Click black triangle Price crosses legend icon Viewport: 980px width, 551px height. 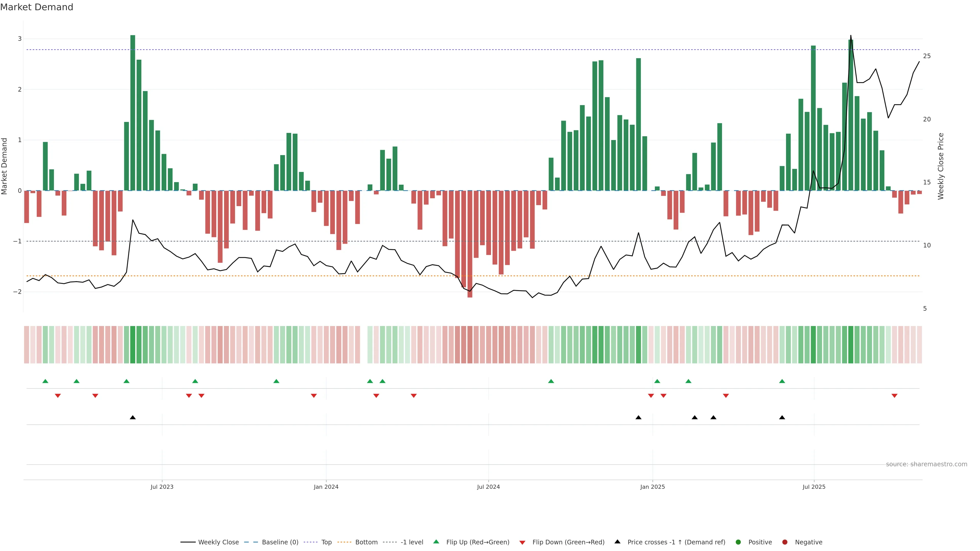pyautogui.click(x=617, y=542)
